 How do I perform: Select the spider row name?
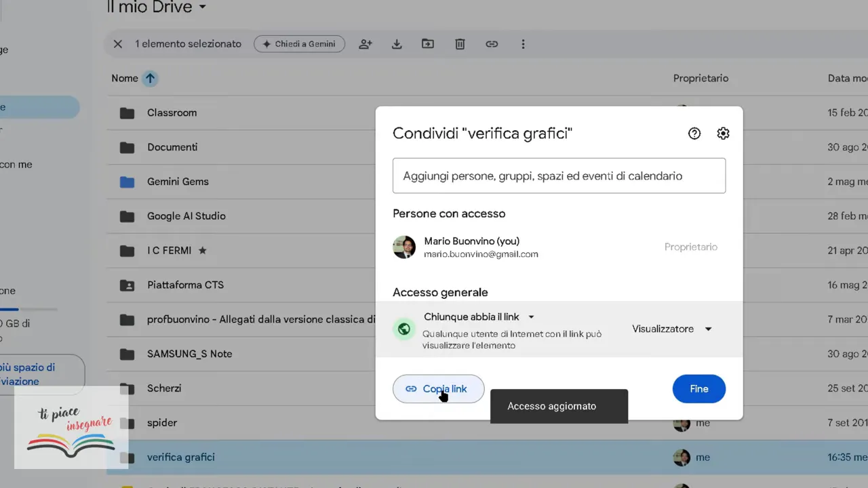[162, 423]
